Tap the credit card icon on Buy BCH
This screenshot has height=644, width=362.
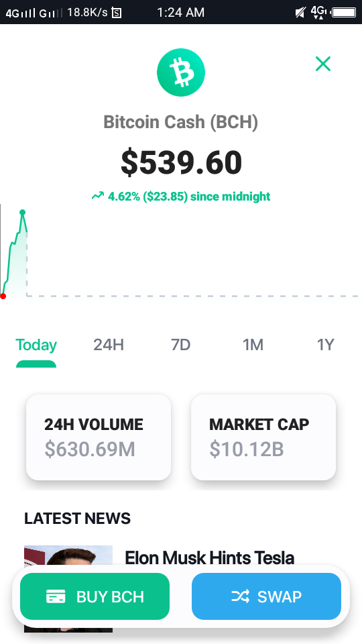pyautogui.click(x=56, y=596)
